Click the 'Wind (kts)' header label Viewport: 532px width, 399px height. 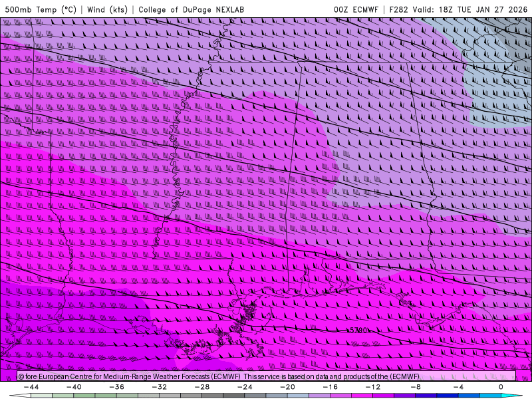pyautogui.click(x=107, y=9)
